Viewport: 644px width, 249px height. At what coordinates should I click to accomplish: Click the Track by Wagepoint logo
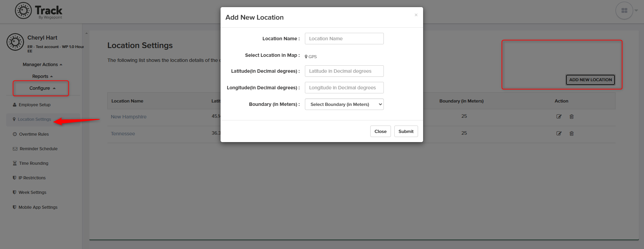click(x=39, y=11)
